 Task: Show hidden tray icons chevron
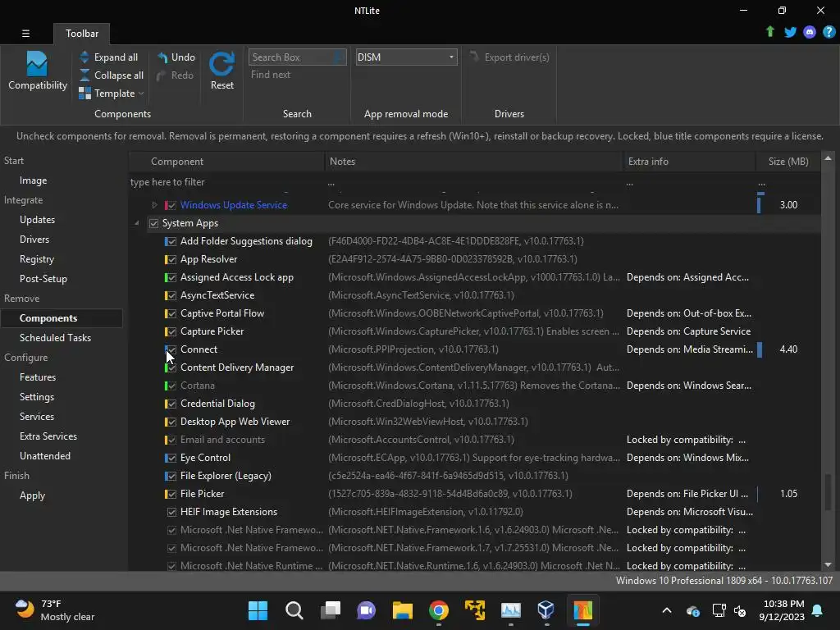pyautogui.click(x=667, y=610)
